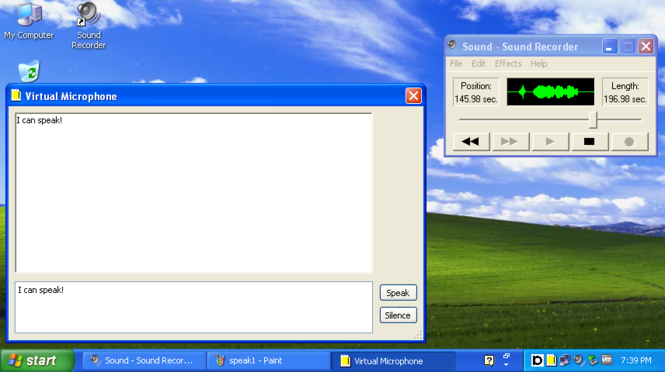Click the 7:39 PM taskbar clock
Image resolution: width=665 pixels, height=372 pixels.
coord(636,361)
